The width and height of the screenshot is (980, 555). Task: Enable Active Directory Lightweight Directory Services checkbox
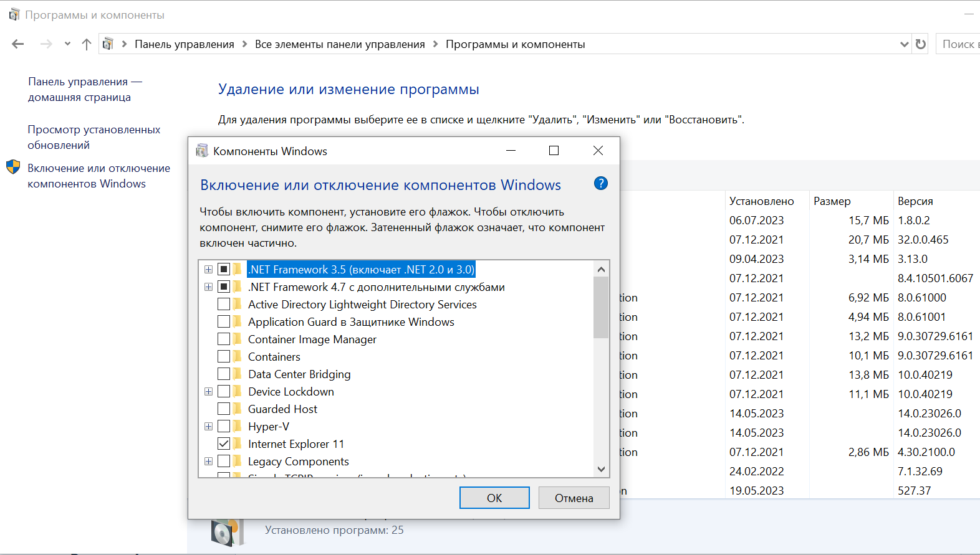[224, 304]
